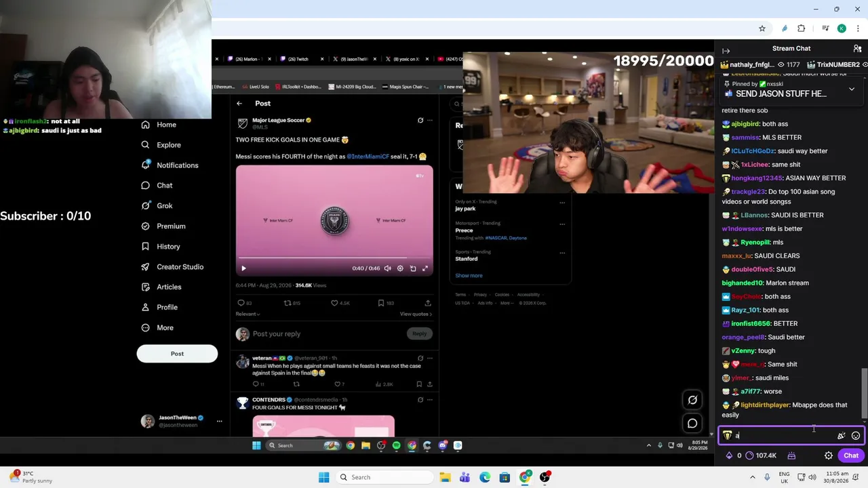Bookmark the veteran reply

point(420,384)
